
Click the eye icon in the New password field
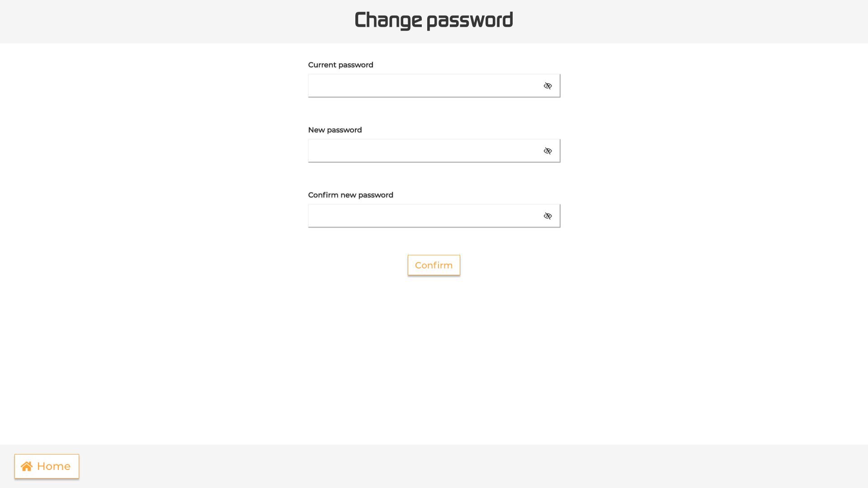pos(547,150)
